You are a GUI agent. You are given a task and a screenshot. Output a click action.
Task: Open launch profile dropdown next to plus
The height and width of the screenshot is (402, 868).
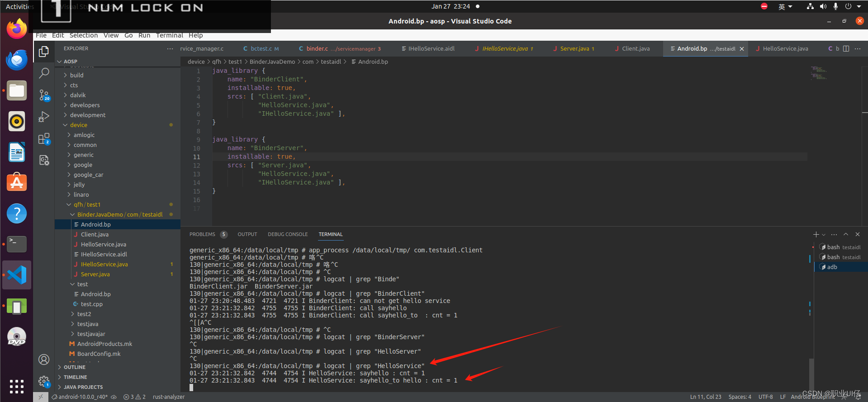tap(824, 234)
